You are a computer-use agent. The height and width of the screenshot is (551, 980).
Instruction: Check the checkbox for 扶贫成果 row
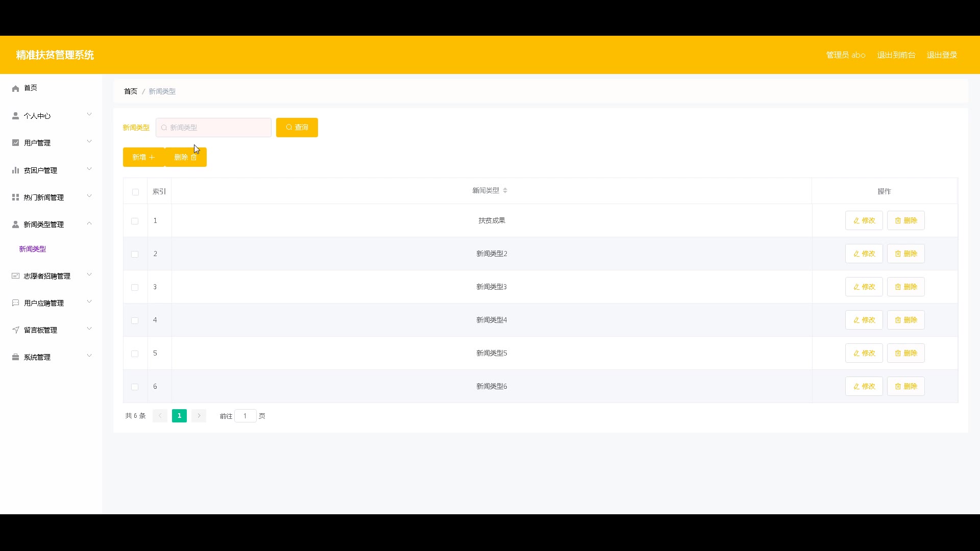(x=135, y=221)
